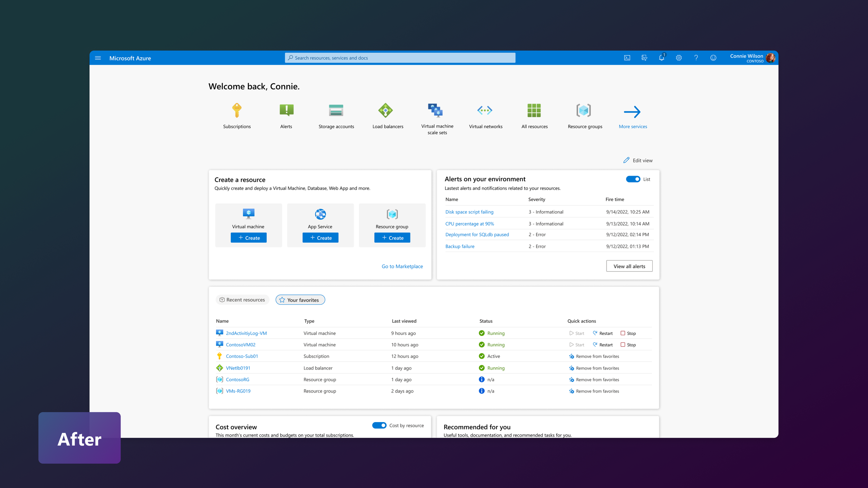The height and width of the screenshot is (488, 868).
Task: Open the Storage accounts icon
Action: pyautogui.click(x=336, y=111)
